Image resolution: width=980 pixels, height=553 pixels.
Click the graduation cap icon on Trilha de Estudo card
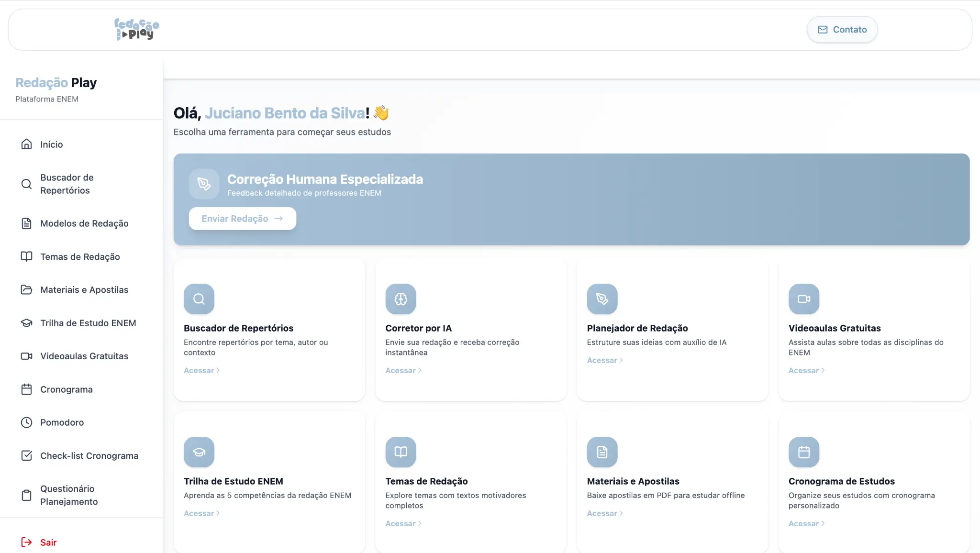click(x=199, y=452)
